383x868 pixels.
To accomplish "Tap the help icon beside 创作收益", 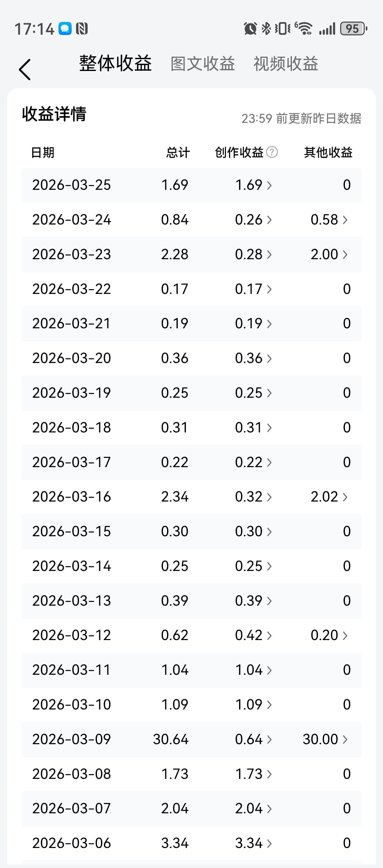I will click(272, 152).
